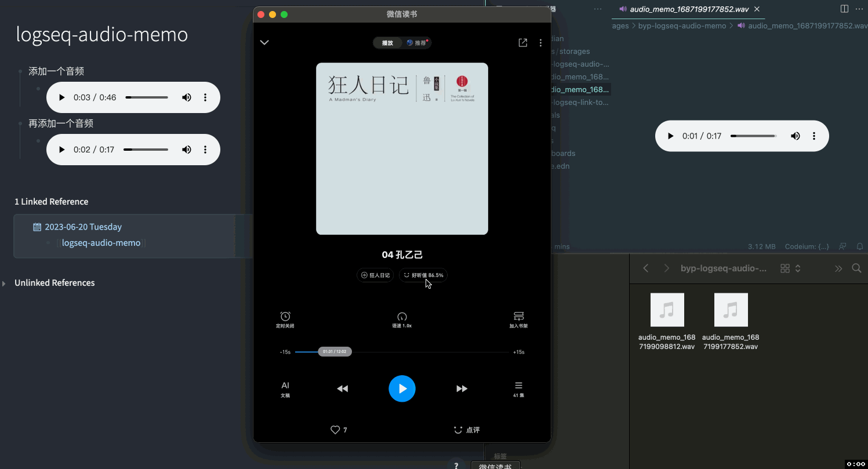Open 点评 review section
Viewport: 868px width, 469px height.
(467, 430)
